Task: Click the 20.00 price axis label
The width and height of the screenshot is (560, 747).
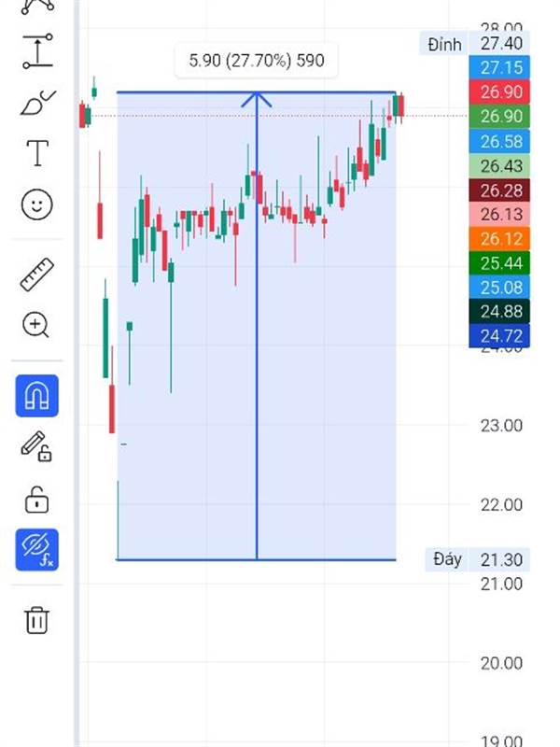Action: point(501,663)
